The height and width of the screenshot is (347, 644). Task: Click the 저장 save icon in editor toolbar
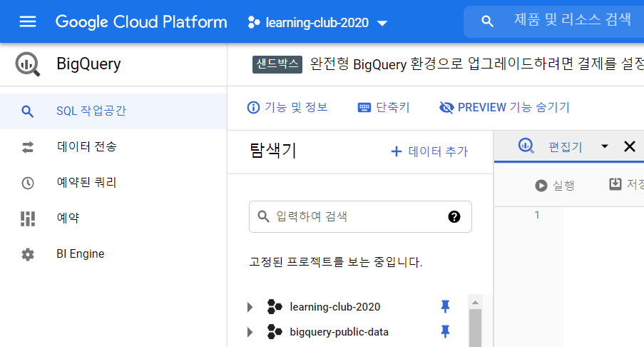[615, 184]
